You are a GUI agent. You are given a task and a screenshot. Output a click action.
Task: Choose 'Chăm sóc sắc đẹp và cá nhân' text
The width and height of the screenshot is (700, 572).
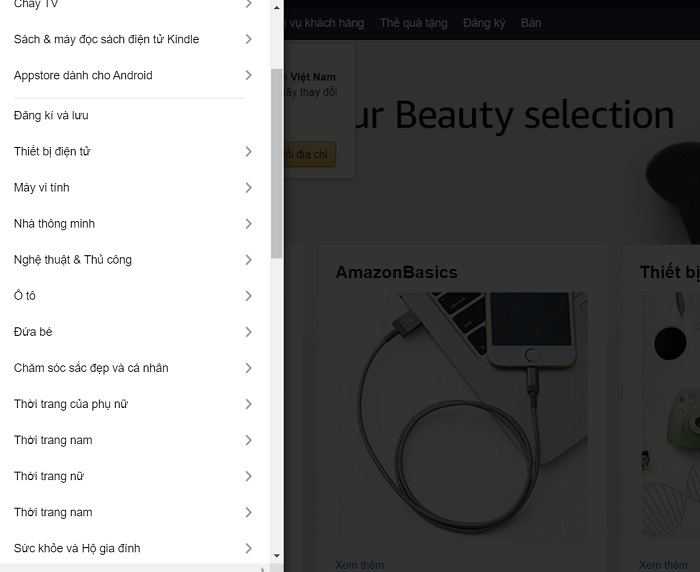pos(91,368)
